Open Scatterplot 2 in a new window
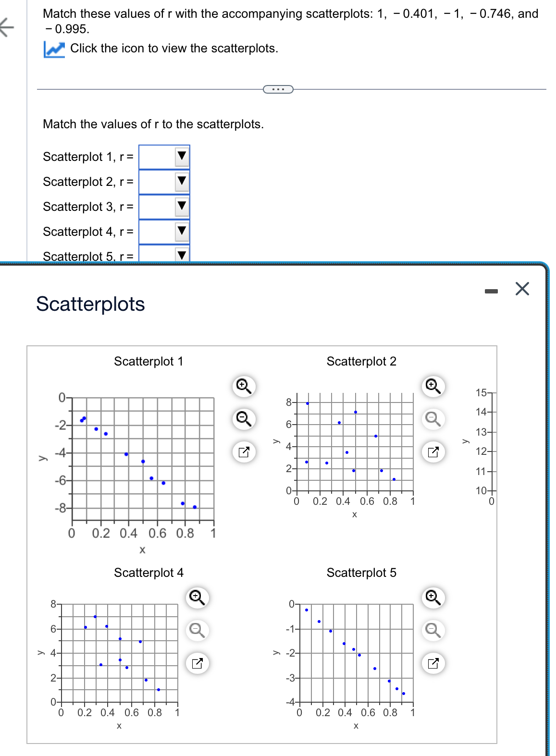This screenshot has height=756, width=556. pos(434,451)
